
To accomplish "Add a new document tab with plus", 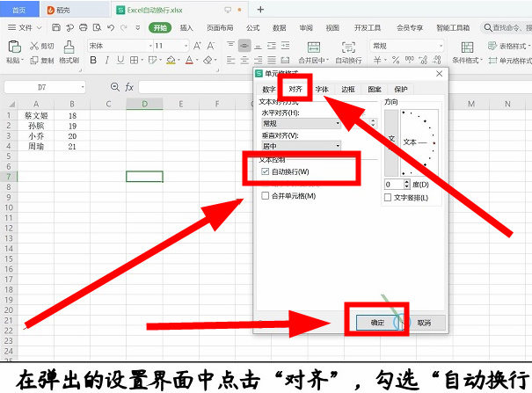I will click(260, 10).
